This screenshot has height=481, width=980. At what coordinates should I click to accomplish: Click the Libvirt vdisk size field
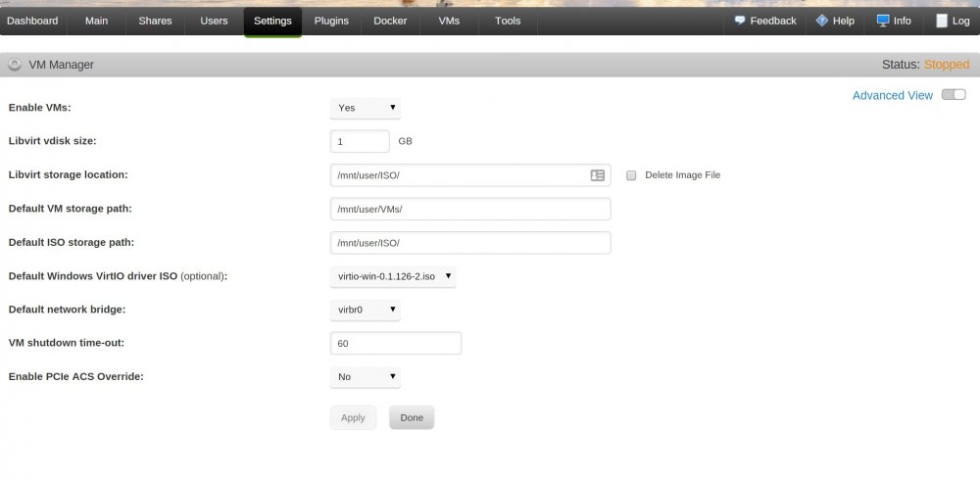point(360,142)
